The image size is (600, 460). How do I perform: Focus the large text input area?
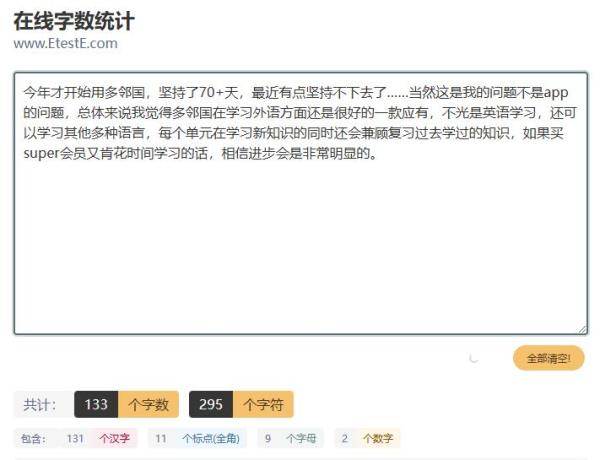[301, 203]
